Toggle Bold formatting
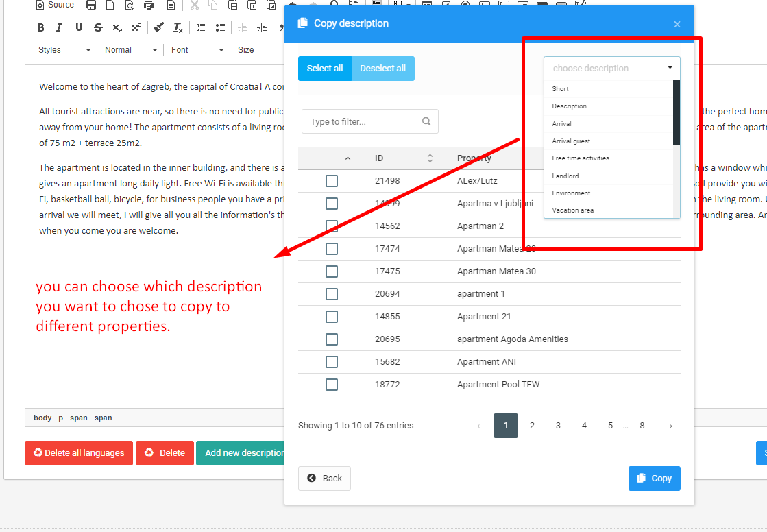The image size is (767, 532). click(x=40, y=27)
